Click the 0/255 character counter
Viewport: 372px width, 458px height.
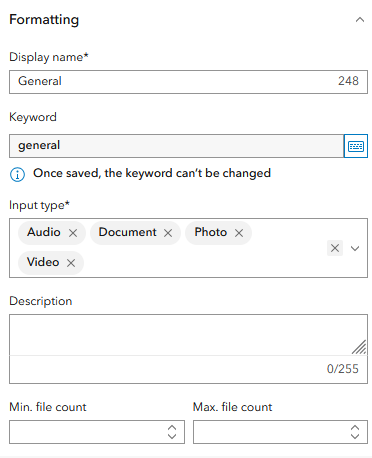pyautogui.click(x=343, y=369)
